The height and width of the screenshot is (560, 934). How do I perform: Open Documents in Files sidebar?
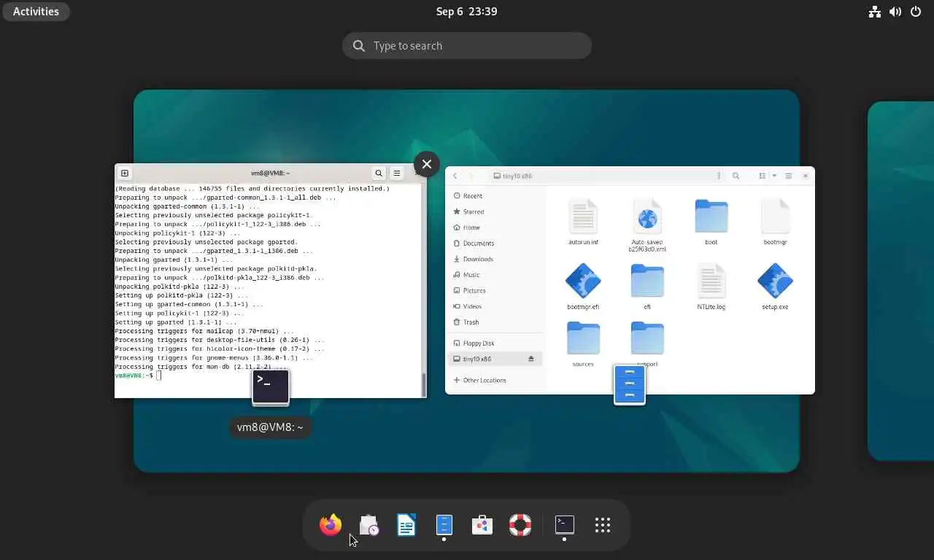click(x=495, y=244)
